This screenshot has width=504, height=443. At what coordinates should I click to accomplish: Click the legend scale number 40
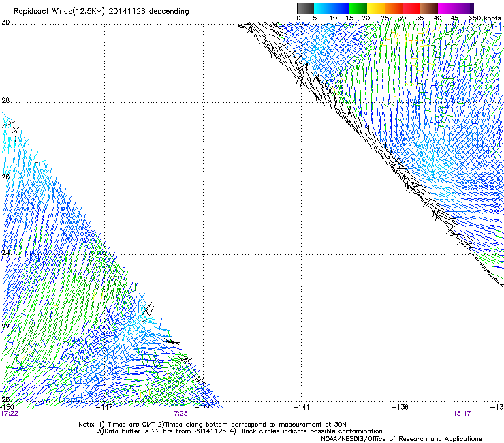click(437, 18)
